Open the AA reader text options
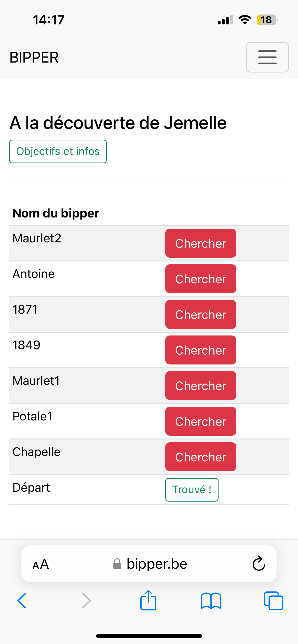This screenshot has height=644, width=298. pyautogui.click(x=41, y=564)
